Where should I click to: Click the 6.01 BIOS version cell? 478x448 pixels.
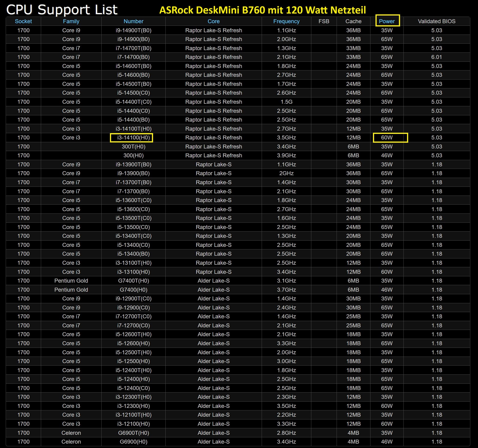(x=436, y=57)
